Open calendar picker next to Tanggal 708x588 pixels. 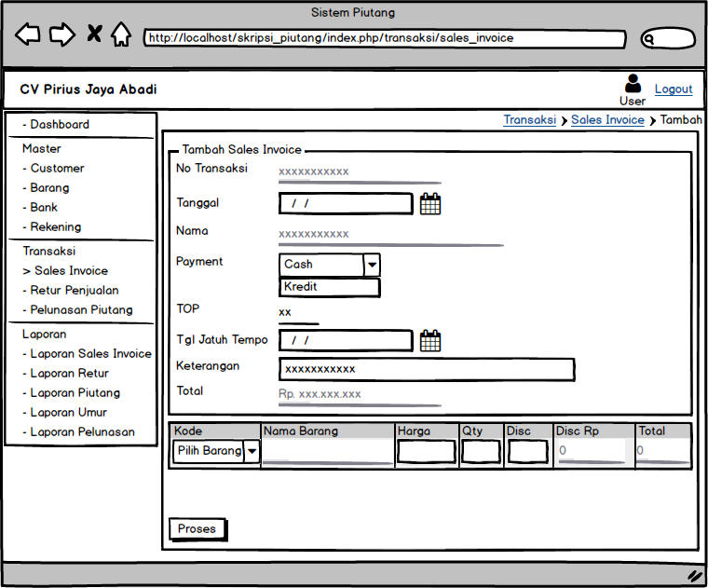(430, 204)
